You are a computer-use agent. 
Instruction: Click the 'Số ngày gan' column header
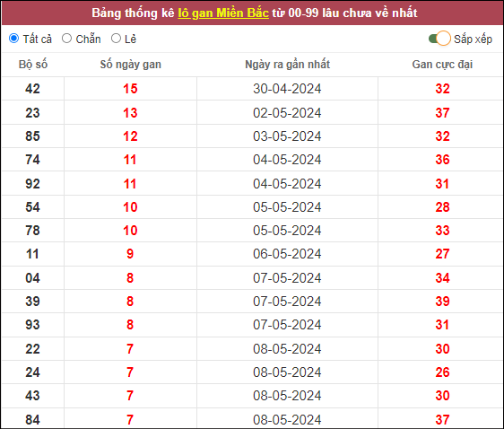[x=131, y=65]
